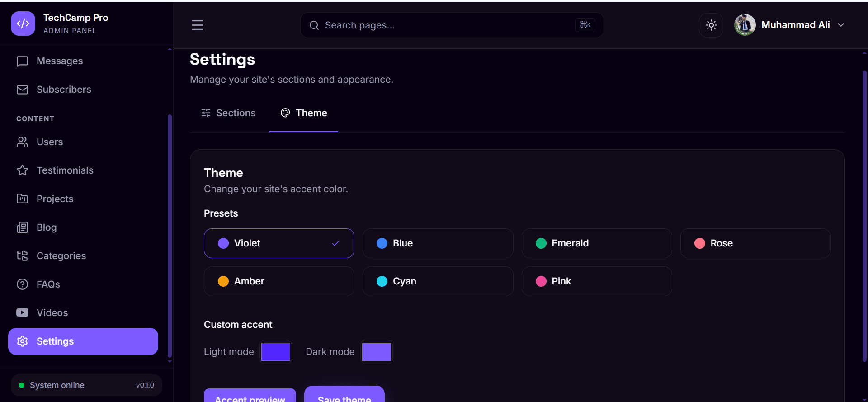Click the Messages chat icon
This screenshot has height=402, width=868.
tap(22, 61)
